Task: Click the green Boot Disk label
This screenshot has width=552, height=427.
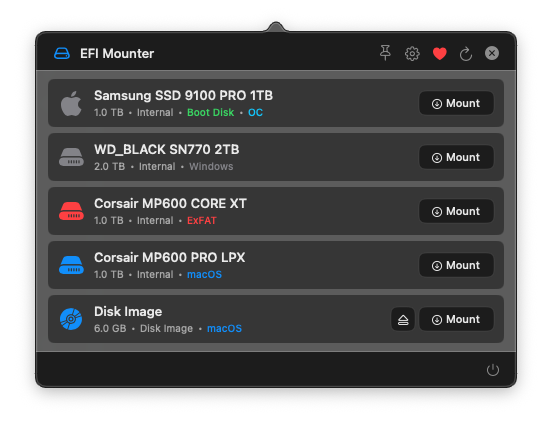Action: click(x=211, y=113)
